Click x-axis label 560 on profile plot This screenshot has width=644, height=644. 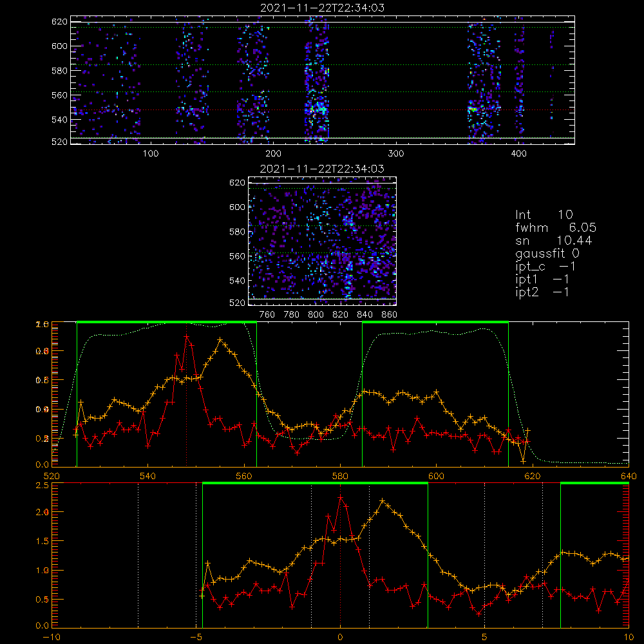[244, 476]
